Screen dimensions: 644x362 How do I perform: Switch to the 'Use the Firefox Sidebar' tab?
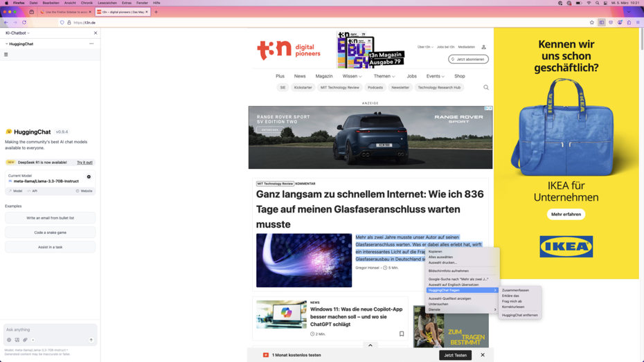point(66,12)
